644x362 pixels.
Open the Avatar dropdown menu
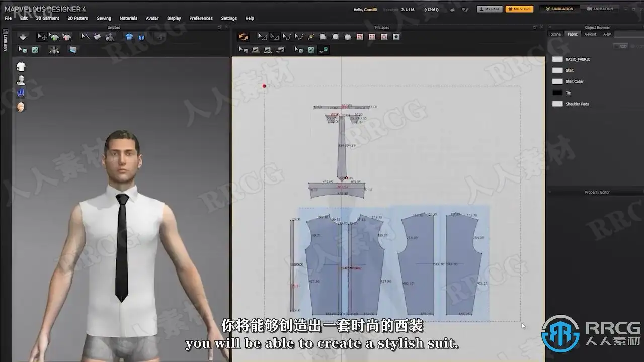152,18
